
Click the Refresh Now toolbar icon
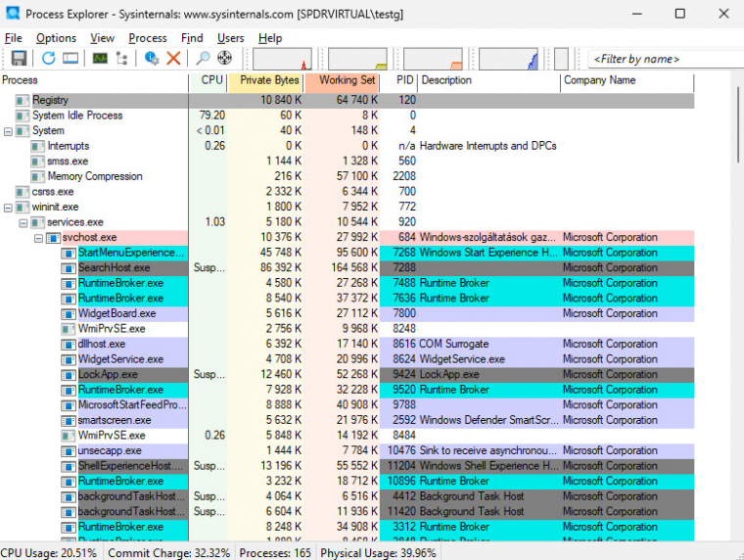tap(48, 59)
